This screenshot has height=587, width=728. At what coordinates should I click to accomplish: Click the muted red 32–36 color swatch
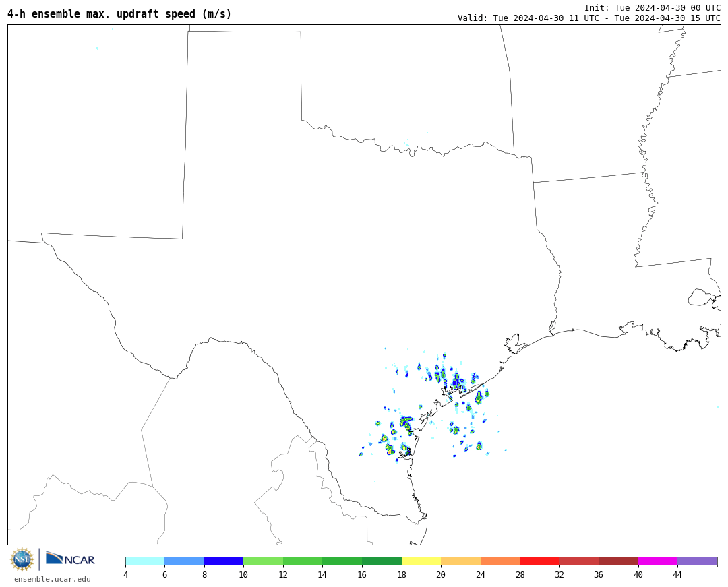click(x=579, y=561)
